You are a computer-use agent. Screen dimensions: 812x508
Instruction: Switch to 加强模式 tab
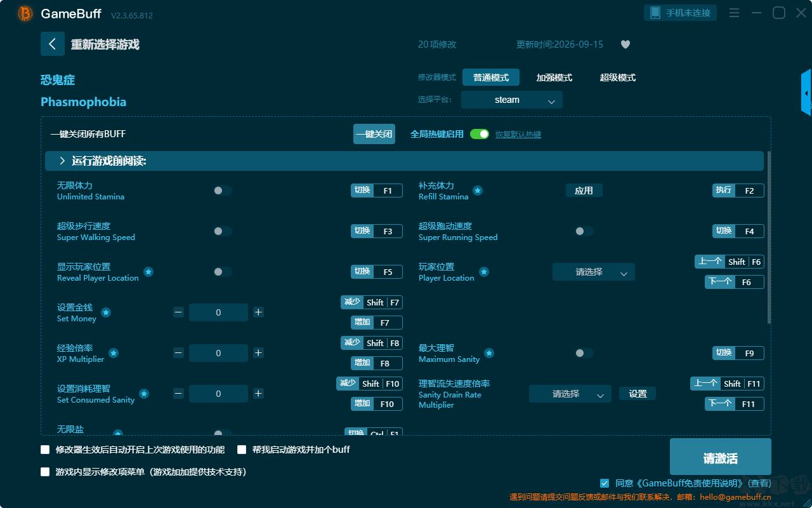click(554, 77)
